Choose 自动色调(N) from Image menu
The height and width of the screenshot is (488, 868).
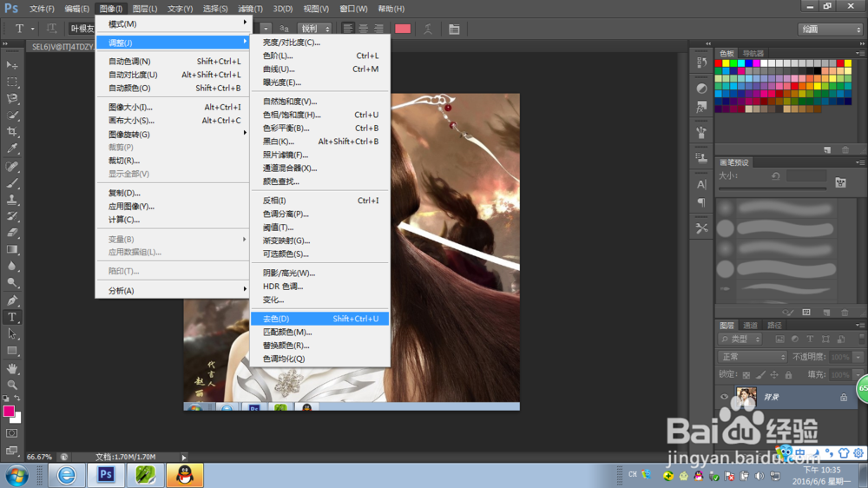174,61
